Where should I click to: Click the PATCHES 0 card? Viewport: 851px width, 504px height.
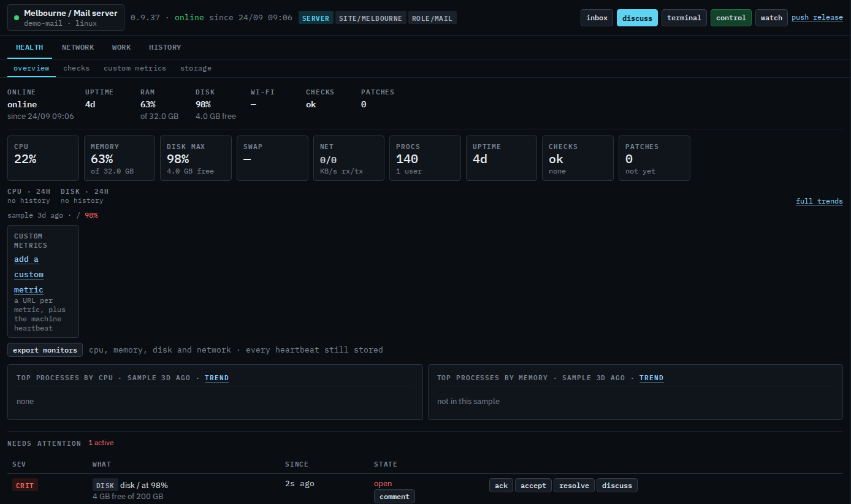654,158
